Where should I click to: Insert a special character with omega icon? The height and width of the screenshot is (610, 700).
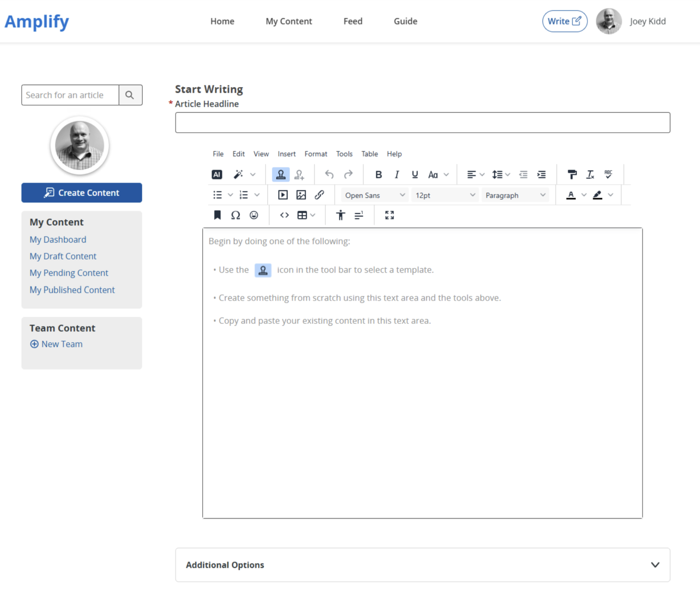coord(235,215)
